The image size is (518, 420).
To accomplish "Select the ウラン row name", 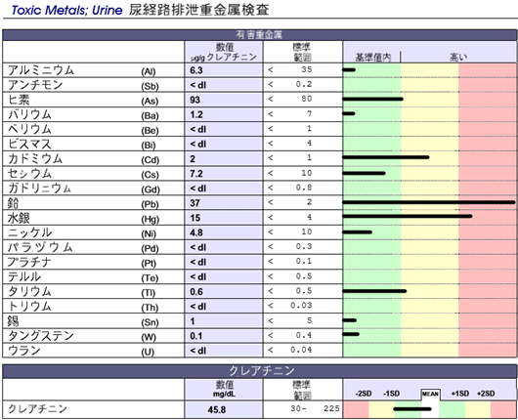I will click(24, 351).
